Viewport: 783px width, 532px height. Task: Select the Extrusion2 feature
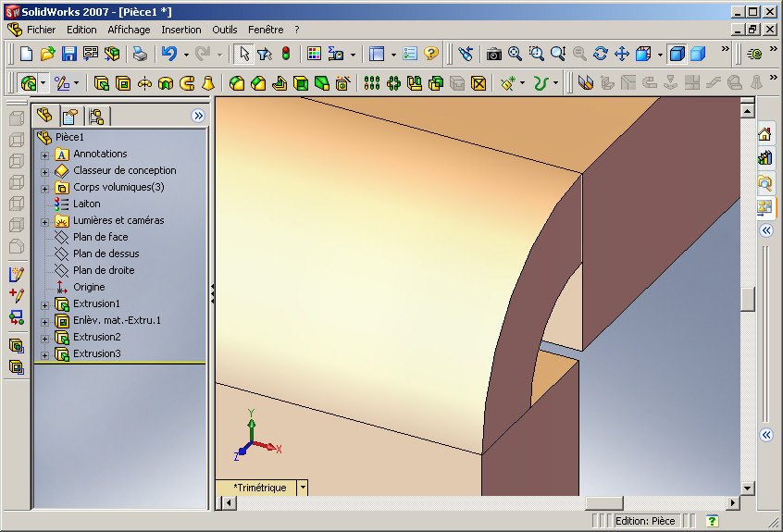97,337
